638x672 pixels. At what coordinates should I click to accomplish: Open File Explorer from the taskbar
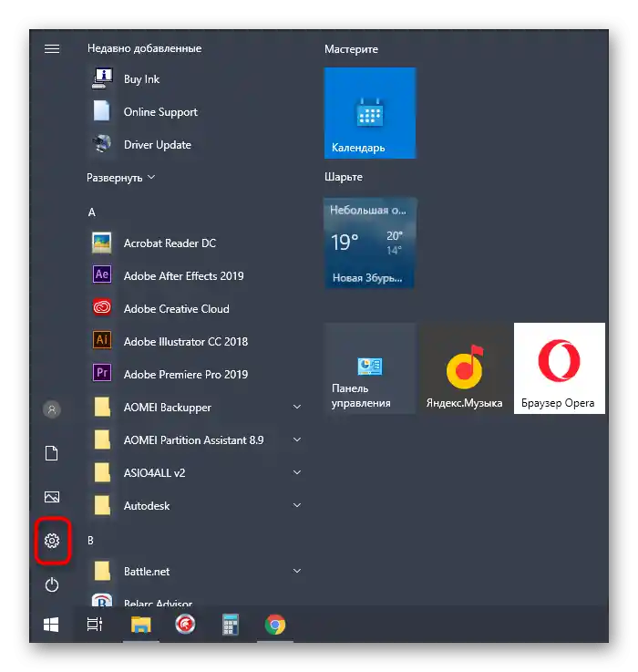[141, 625]
